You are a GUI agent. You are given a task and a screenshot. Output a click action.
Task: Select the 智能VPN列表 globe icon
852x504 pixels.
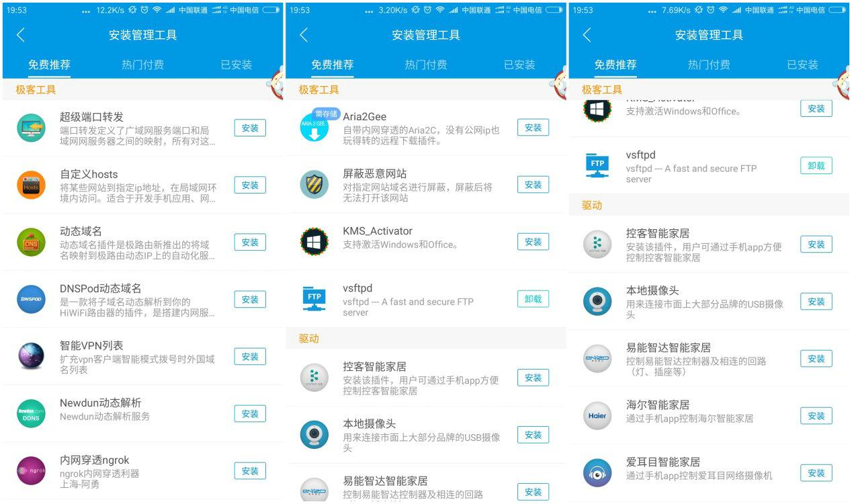30,357
